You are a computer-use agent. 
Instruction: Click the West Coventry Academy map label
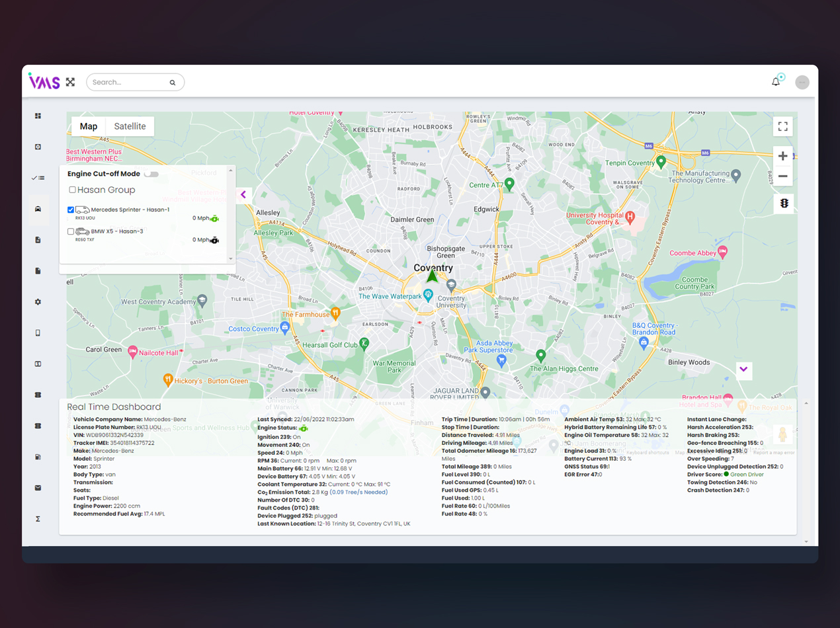coord(159,302)
